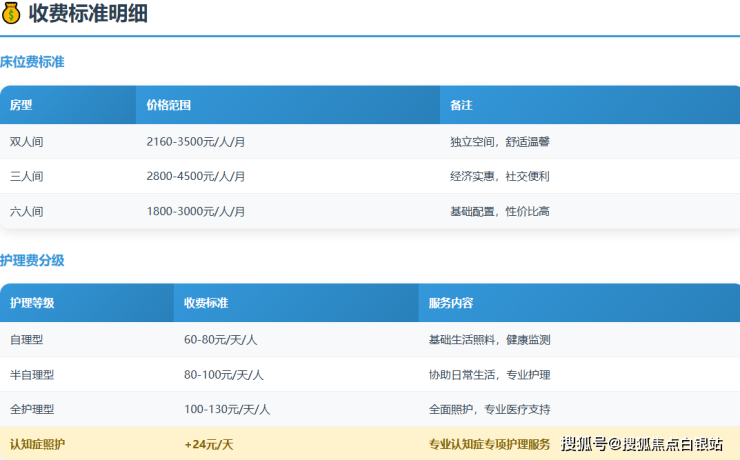Image resolution: width=740 pixels, height=460 pixels.
Task: Click the 护理等级 column header
Action: [x=32, y=303]
